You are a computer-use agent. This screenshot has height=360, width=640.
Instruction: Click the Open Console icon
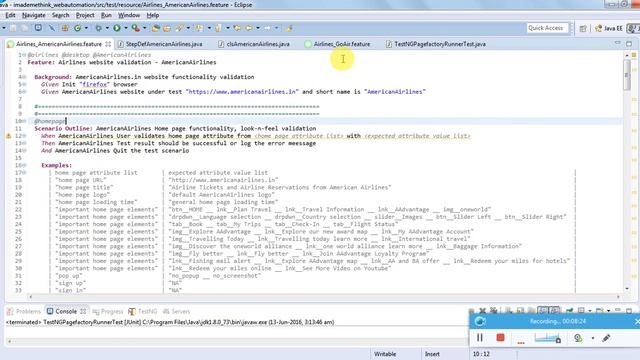(x=599, y=311)
